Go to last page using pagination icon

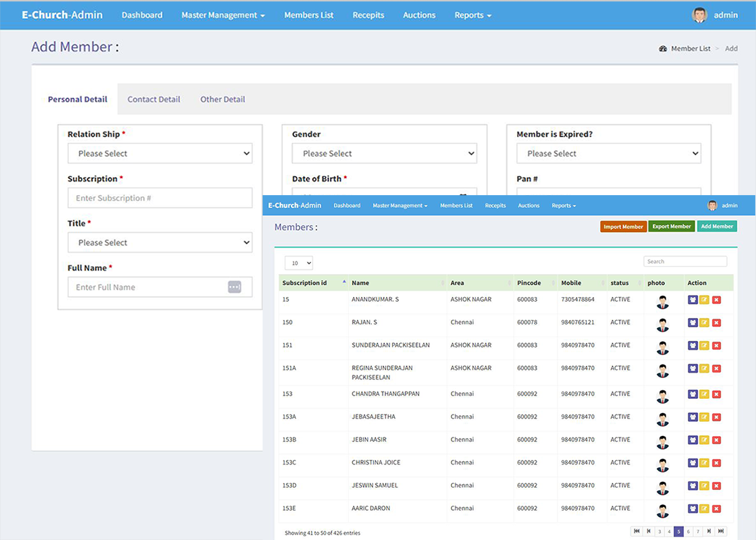721,531
